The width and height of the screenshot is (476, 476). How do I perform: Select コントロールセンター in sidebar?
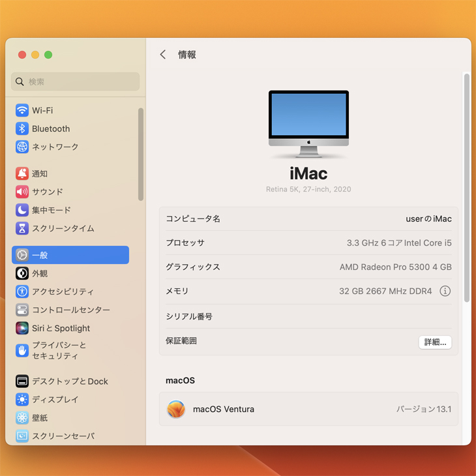tap(70, 310)
